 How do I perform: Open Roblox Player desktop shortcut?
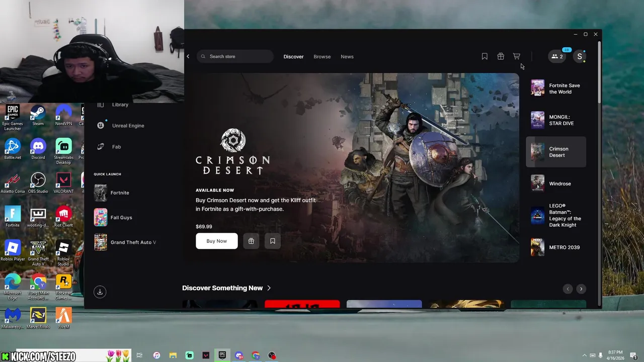click(x=13, y=250)
